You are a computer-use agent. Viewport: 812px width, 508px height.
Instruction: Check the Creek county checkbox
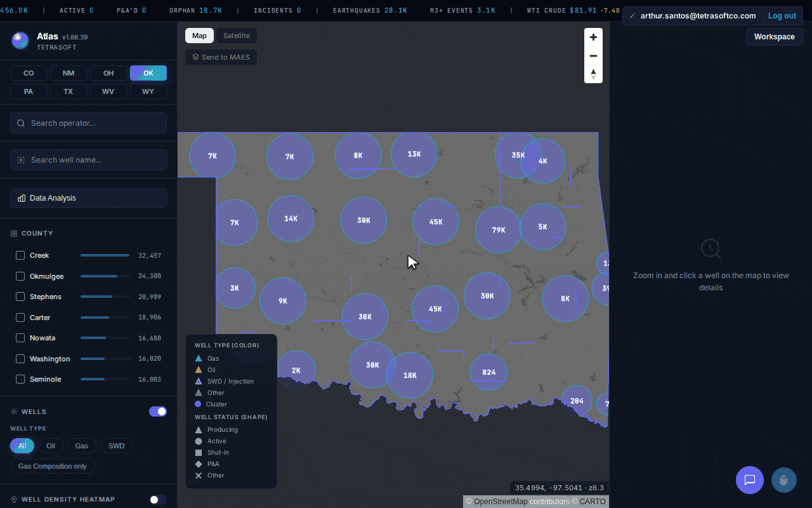[20, 255]
